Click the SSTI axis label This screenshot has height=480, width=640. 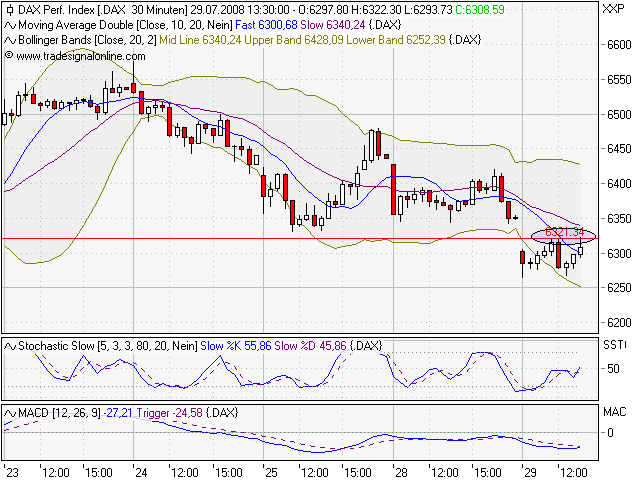coord(614,345)
